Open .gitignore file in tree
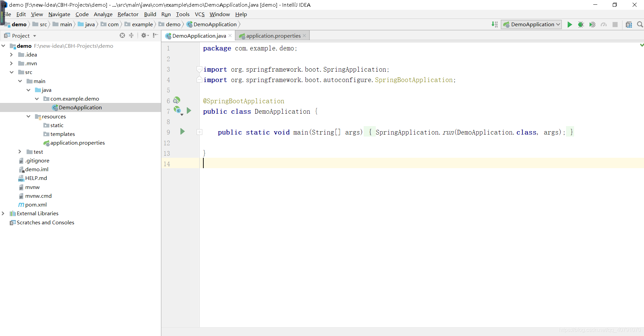This screenshot has height=336, width=644. click(x=34, y=161)
